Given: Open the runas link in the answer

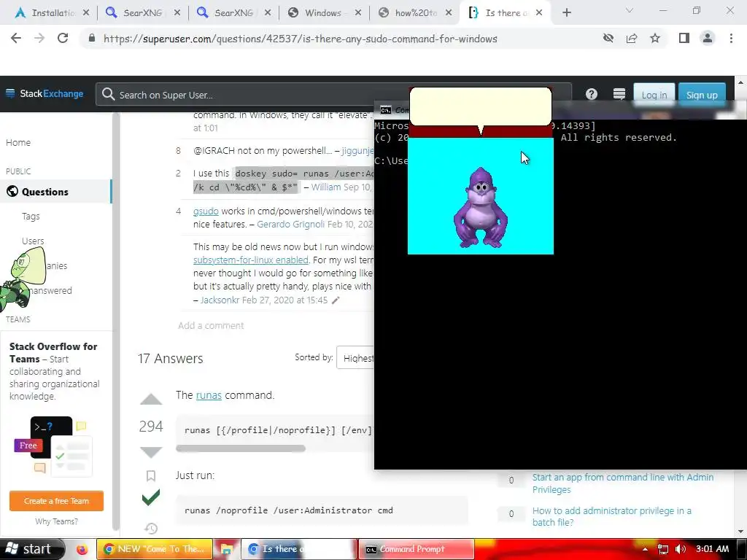Looking at the screenshot, I should 209,395.
